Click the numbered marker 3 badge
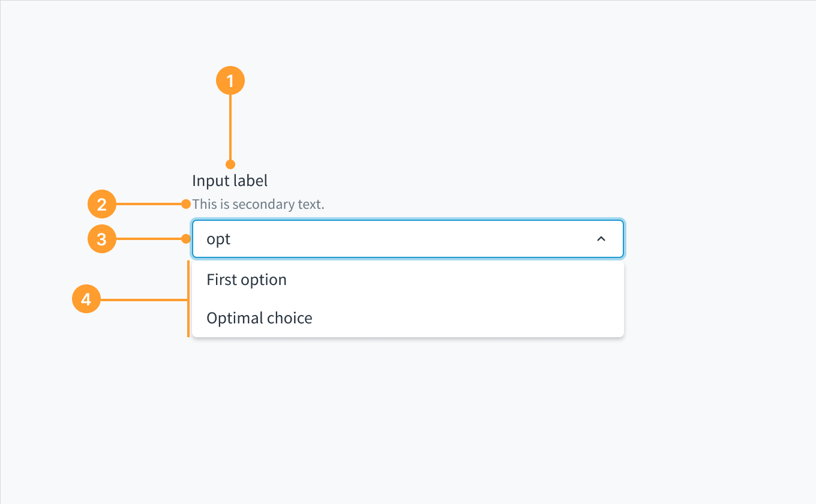Viewport: 816px width, 504px height. click(102, 239)
